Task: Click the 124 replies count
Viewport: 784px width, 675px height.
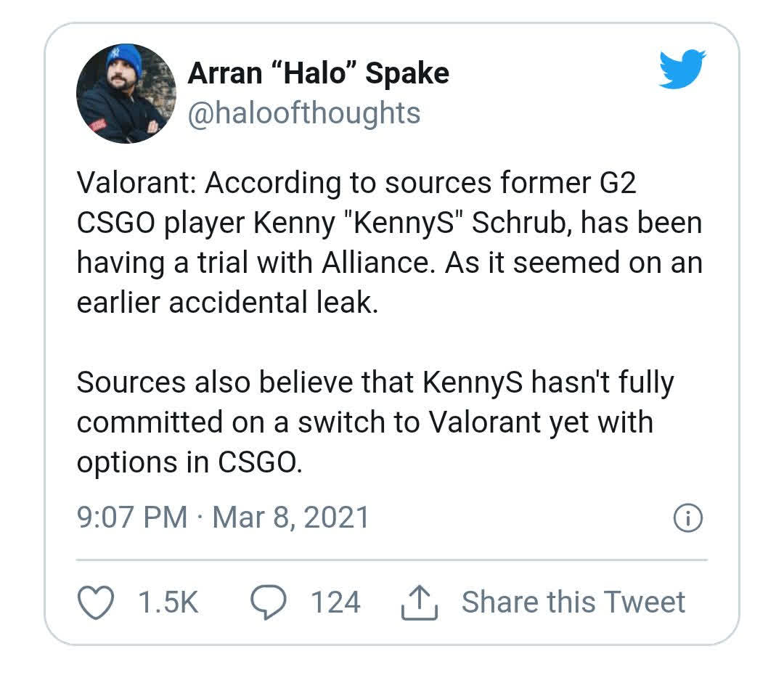Action: [335, 602]
